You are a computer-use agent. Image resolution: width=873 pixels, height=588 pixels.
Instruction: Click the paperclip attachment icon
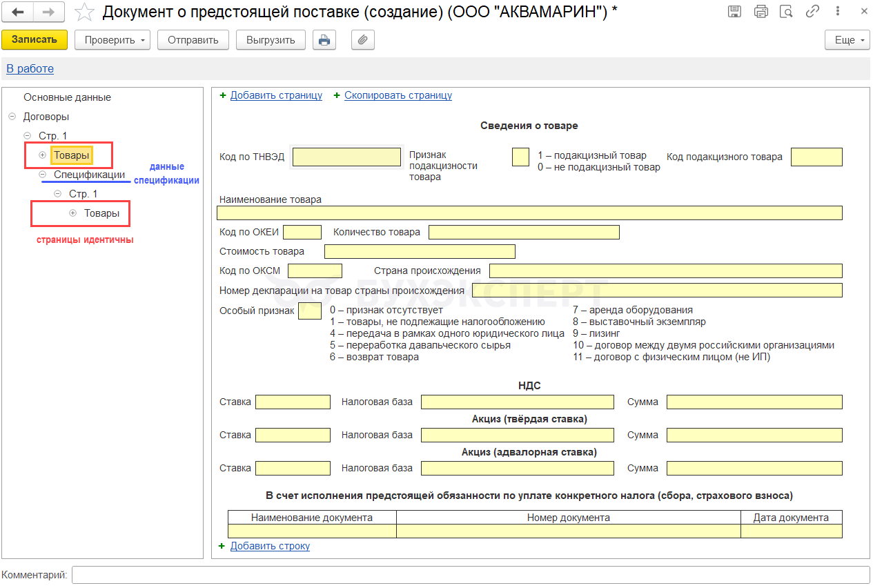(362, 40)
